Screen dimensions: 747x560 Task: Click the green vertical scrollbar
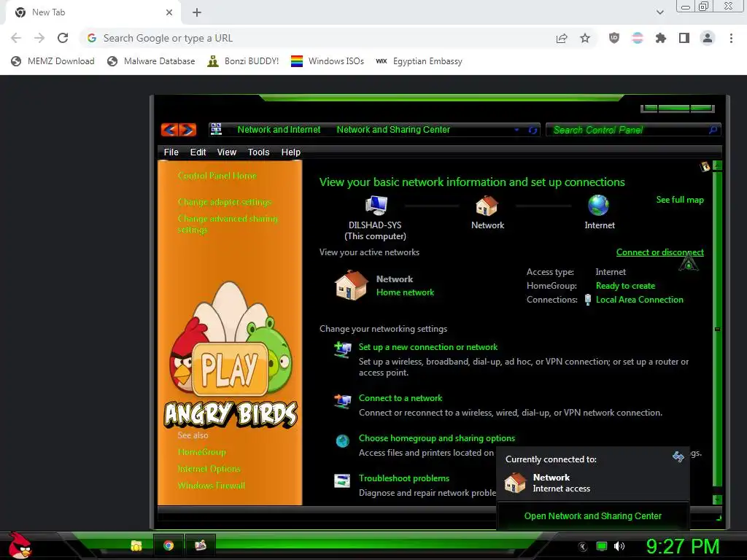tap(717, 329)
